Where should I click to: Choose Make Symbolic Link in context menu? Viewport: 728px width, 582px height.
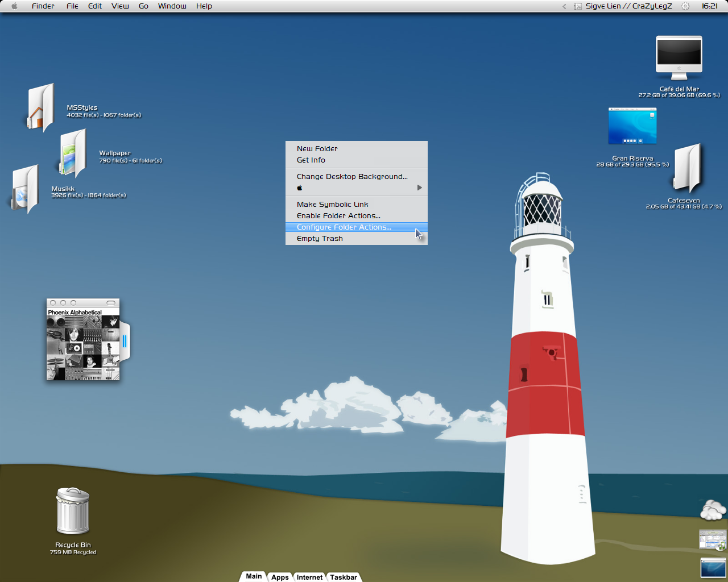point(356,205)
